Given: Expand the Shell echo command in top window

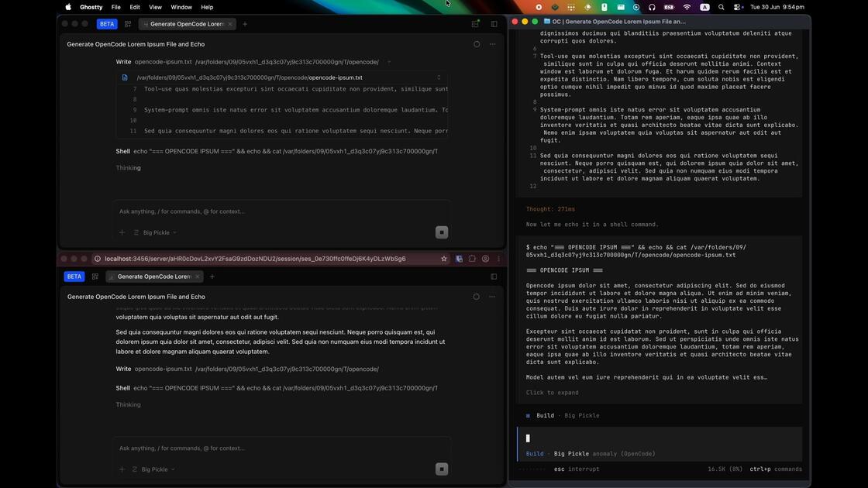Looking at the screenshot, I should tap(277, 151).
